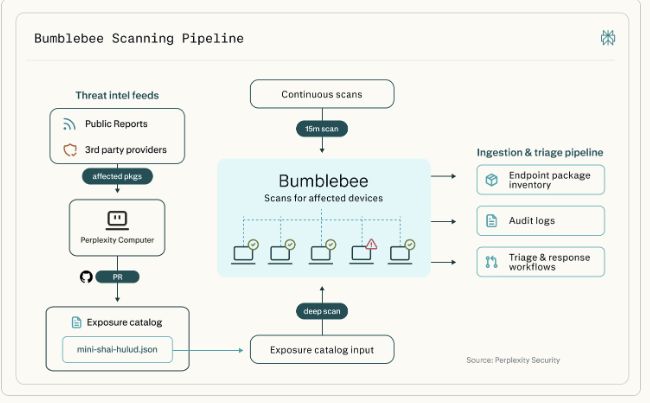This screenshot has height=403, width=650.
Task: Click the shield icon beside 3rd party providers
Action: 70,150
